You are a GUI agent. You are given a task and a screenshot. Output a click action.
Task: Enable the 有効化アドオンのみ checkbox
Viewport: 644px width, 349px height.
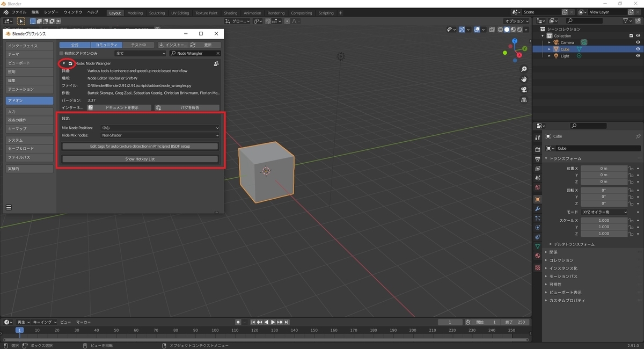tap(61, 54)
